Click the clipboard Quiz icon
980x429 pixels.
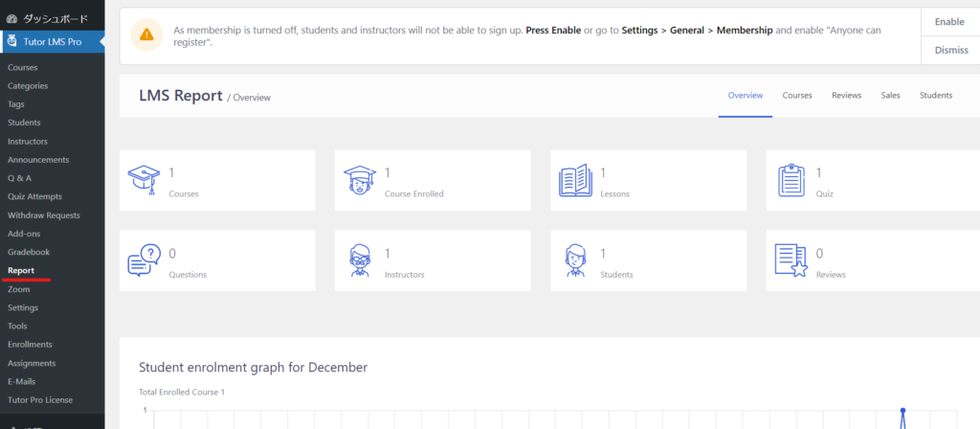coord(791,179)
